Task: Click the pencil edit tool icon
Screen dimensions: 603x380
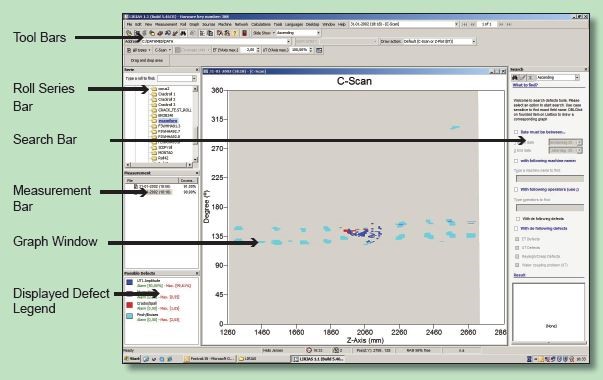Action: coord(175,33)
